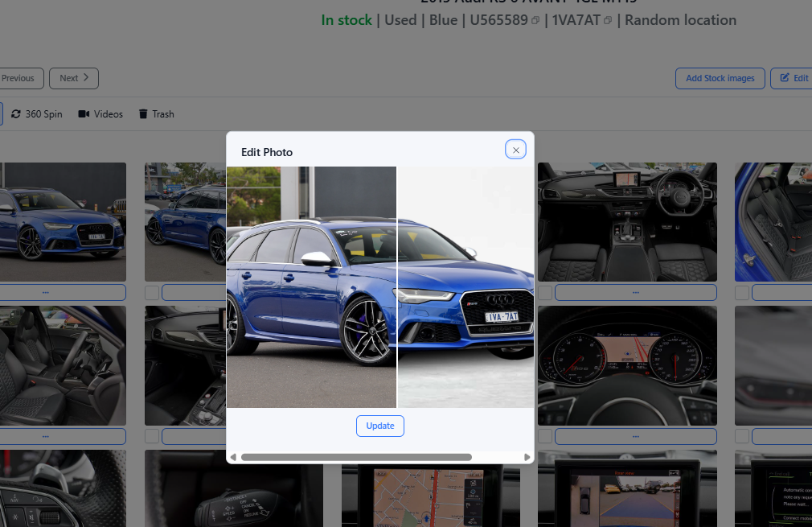Switch to the 360 Spin tab
Viewport: 812px width, 527px height.
tap(37, 114)
